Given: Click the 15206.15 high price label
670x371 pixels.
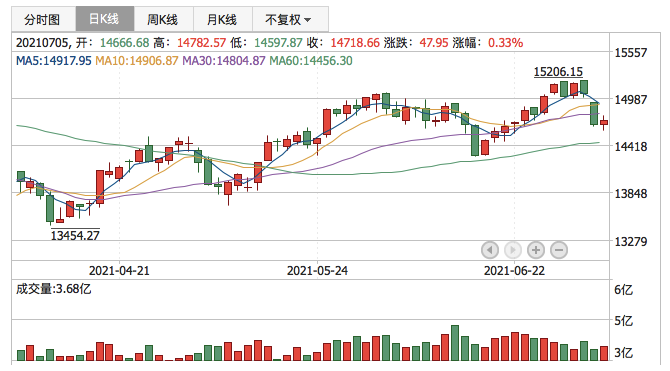Looking at the screenshot, I should tap(558, 72).
